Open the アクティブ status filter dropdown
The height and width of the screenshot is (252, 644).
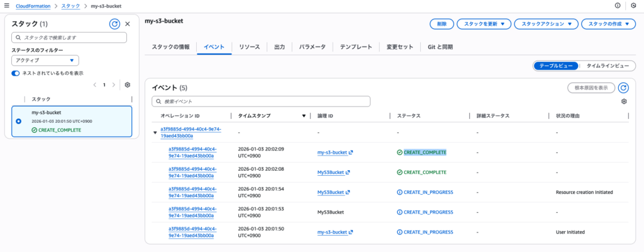pos(45,60)
